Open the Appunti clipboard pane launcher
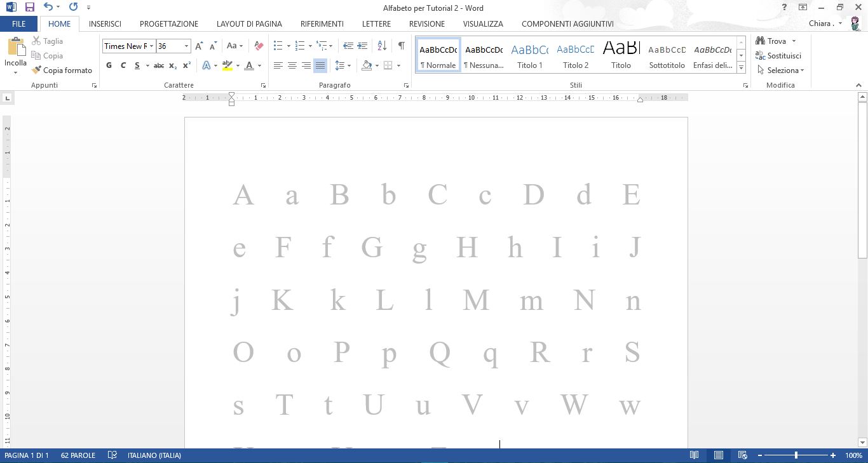868x463 pixels. point(94,85)
